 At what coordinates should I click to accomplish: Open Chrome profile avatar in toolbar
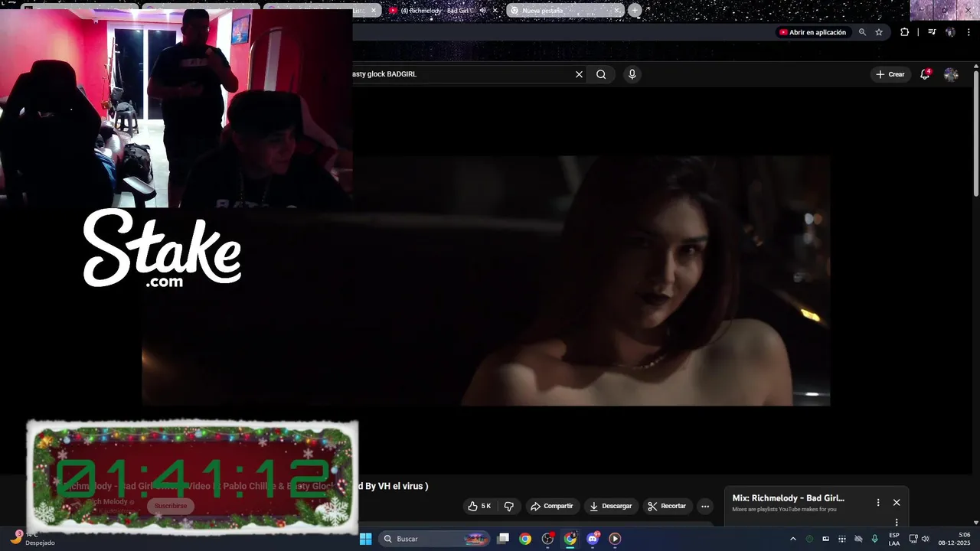(x=950, y=32)
